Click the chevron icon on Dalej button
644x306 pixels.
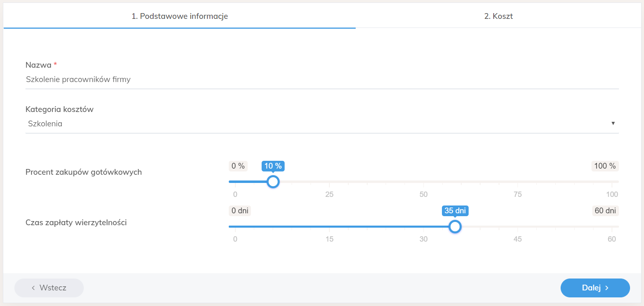607,288
